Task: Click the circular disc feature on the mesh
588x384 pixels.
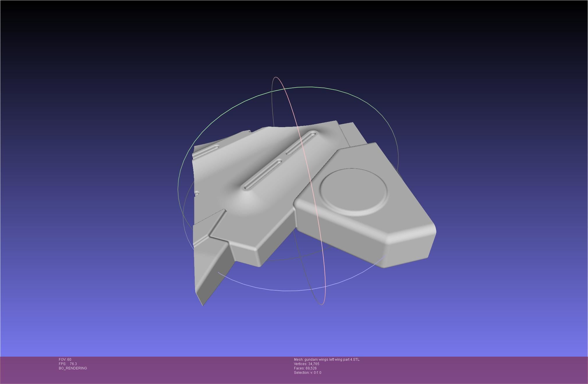Action: [x=354, y=192]
